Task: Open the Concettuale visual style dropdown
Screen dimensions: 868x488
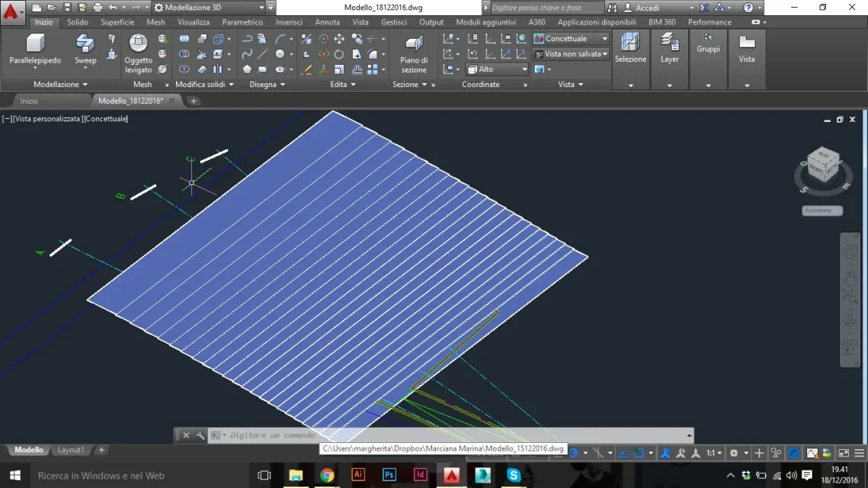Action: point(571,39)
